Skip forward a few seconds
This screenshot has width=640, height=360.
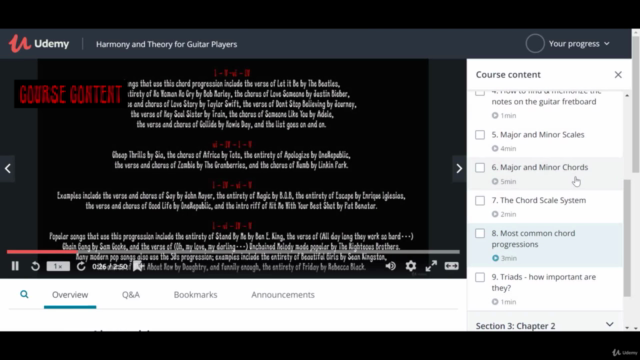tap(81, 266)
